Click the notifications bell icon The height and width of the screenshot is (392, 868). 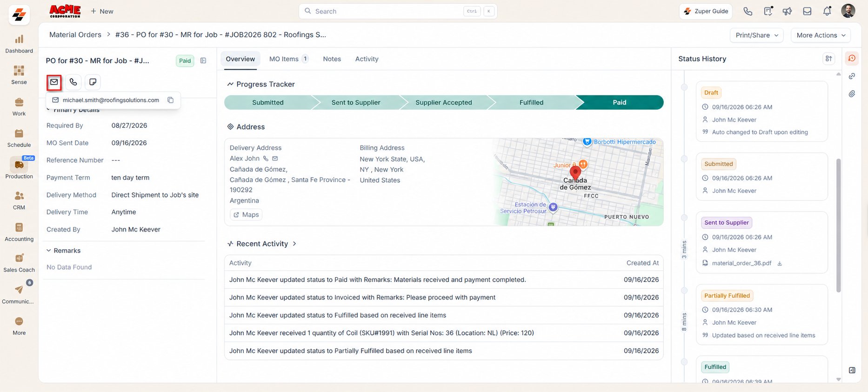827,11
